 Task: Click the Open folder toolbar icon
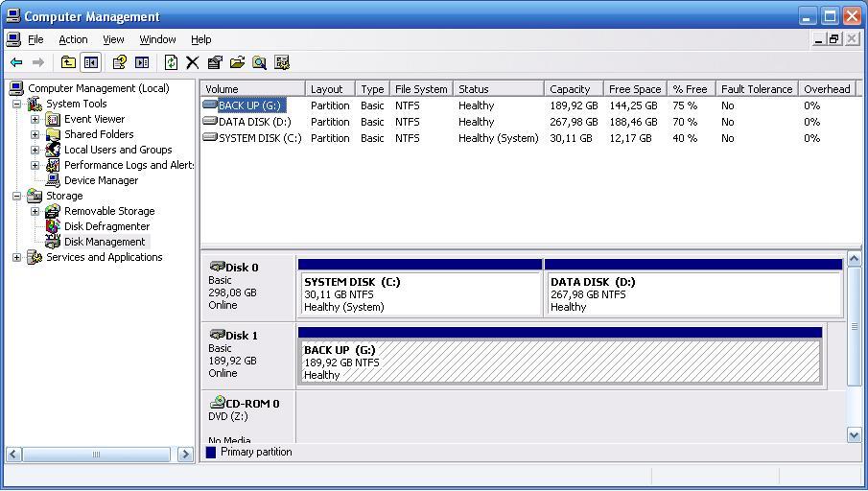[x=237, y=62]
